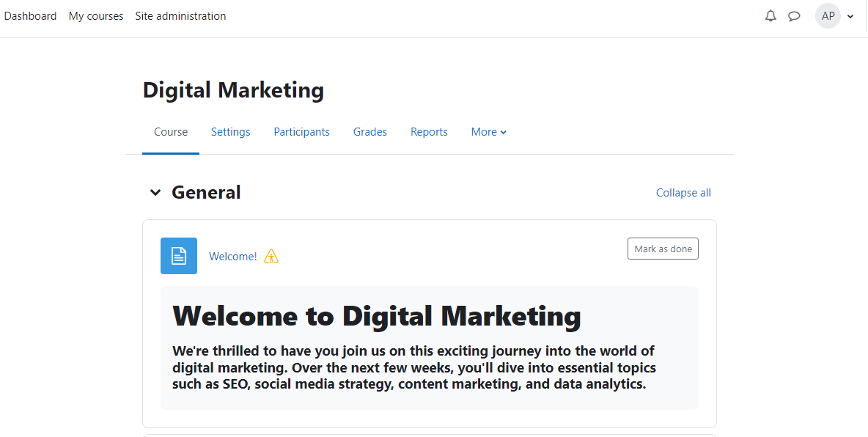Click the accessibility warning icon next to Welcome!

click(271, 257)
